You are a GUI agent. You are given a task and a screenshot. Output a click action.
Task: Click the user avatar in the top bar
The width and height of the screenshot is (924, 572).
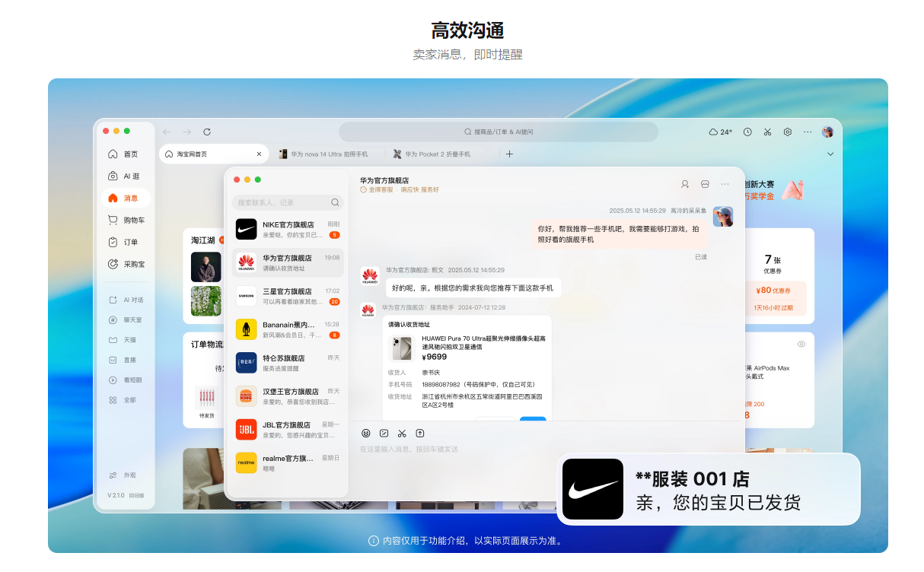point(827,132)
